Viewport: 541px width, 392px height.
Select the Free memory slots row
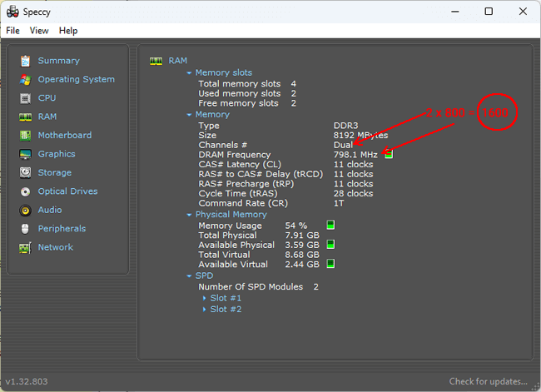coord(247,103)
